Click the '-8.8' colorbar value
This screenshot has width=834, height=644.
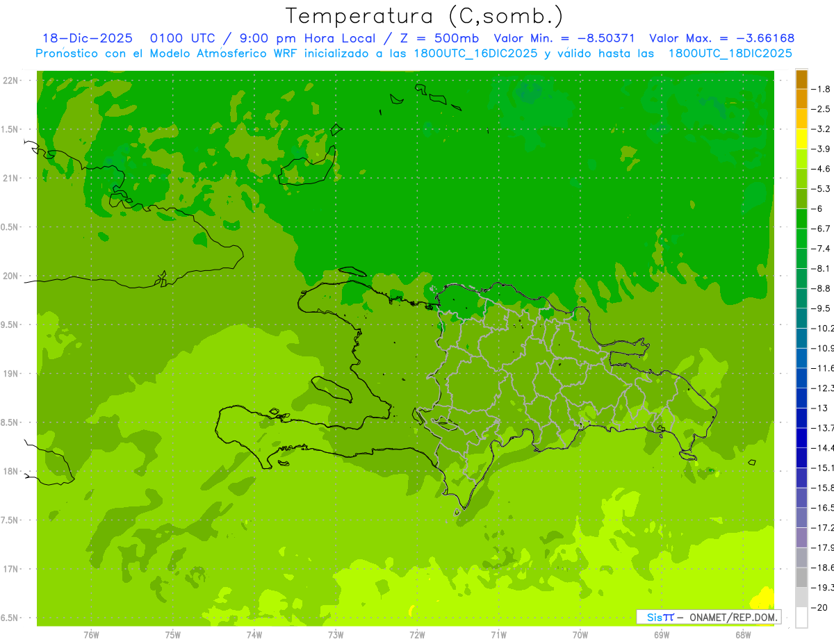click(821, 288)
